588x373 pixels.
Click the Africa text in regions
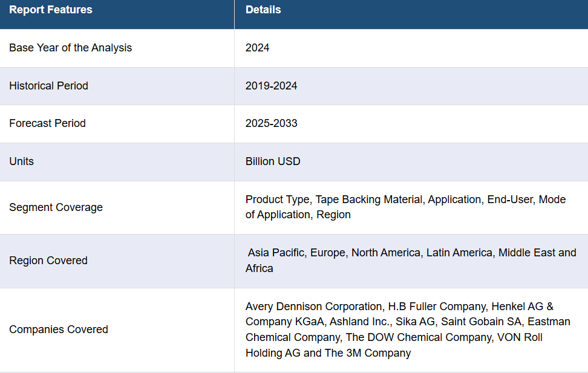pyautogui.click(x=259, y=268)
